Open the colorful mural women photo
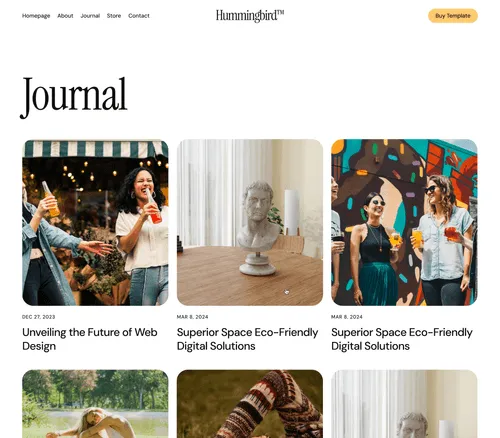The height and width of the screenshot is (438, 500). pyautogui.click(x=404, y=222)
